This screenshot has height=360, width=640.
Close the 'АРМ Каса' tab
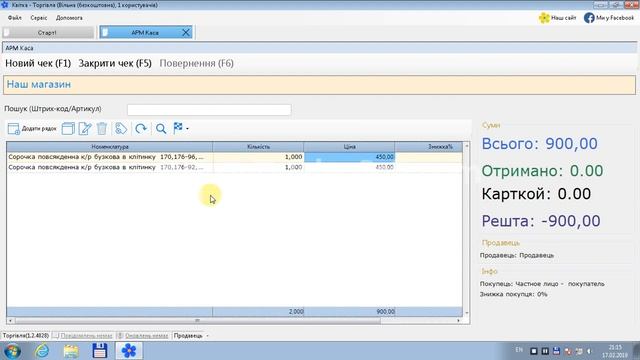[x=186, y=32]
